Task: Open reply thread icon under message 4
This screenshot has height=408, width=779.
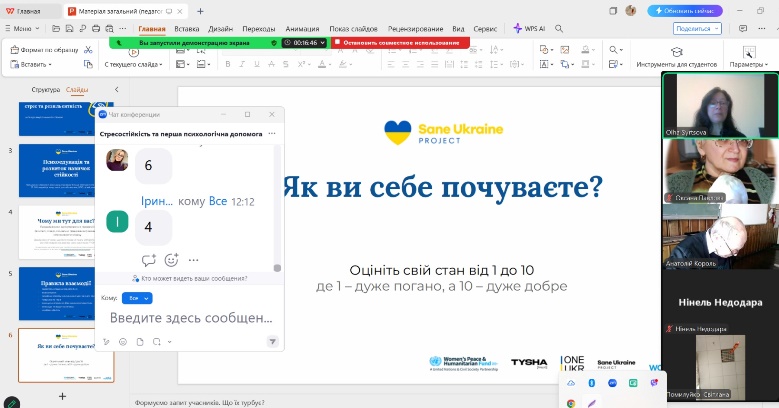Action: 148,260
